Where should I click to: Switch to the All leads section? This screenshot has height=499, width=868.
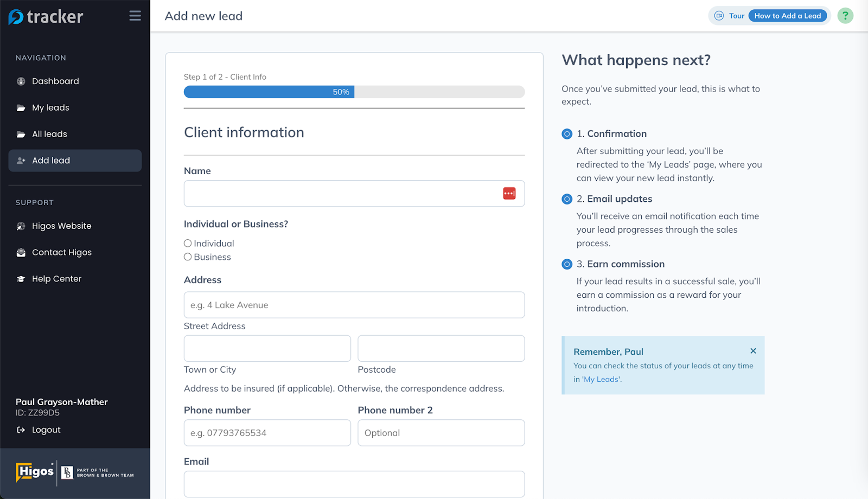coord(49,133)
